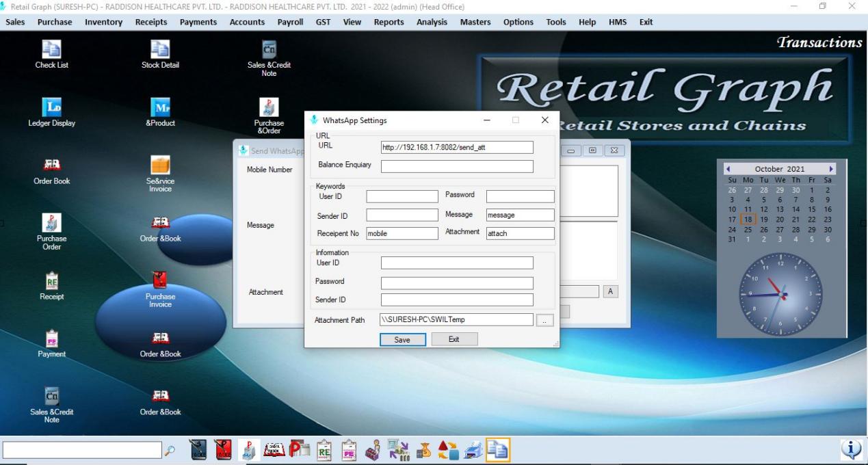This screenshot has height=465, width=868.
Task: Open the Payroll menu
Action: click(290, 22)
